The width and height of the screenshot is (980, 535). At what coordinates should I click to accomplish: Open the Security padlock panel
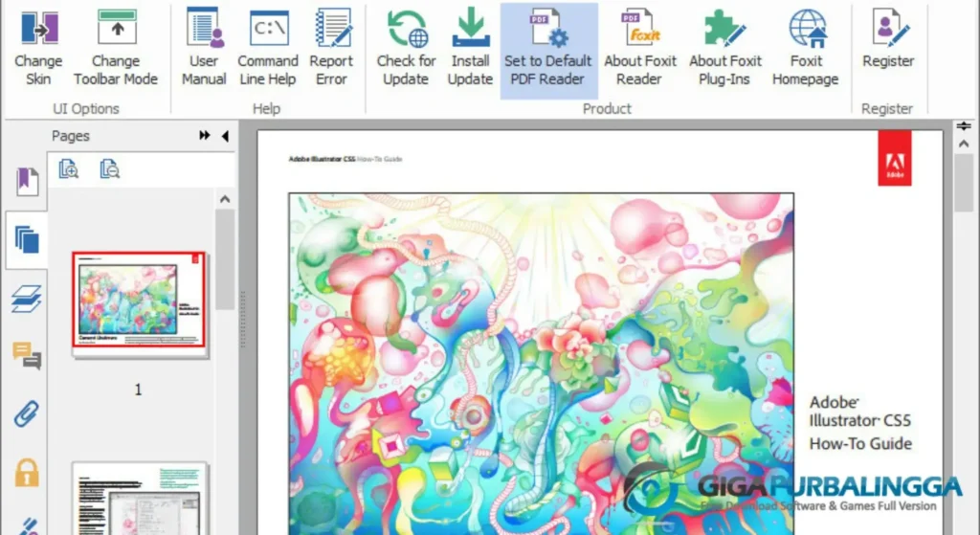(x=27, y=472)
